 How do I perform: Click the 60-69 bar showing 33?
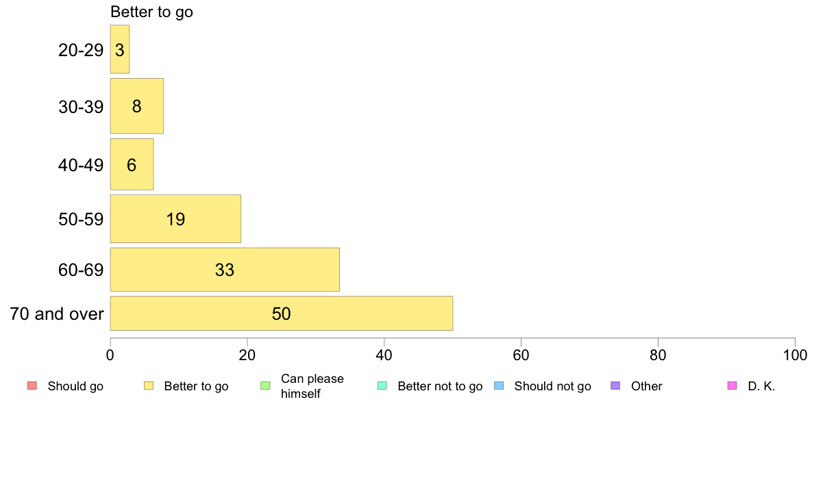pyautogui.click(x=225, y=269)
